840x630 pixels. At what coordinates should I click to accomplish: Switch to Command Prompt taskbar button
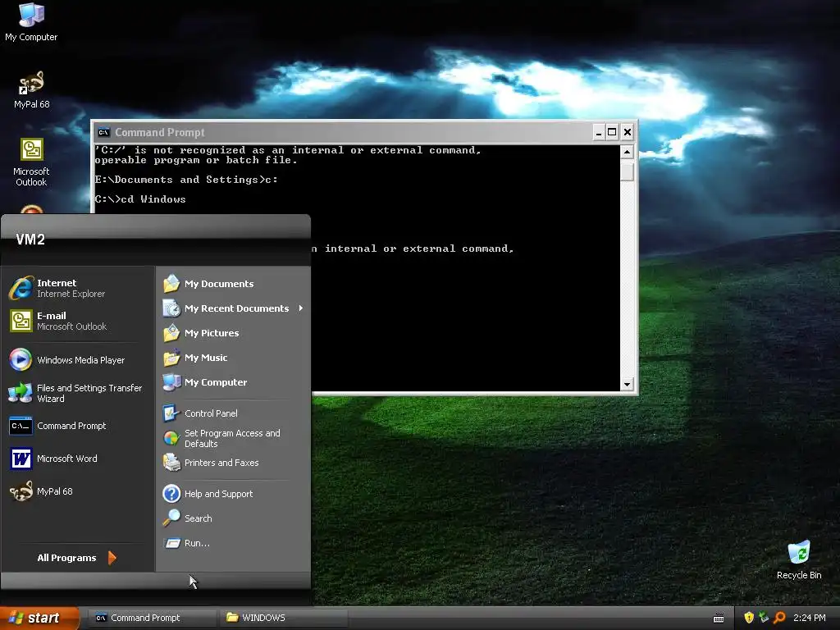[152, 618]
